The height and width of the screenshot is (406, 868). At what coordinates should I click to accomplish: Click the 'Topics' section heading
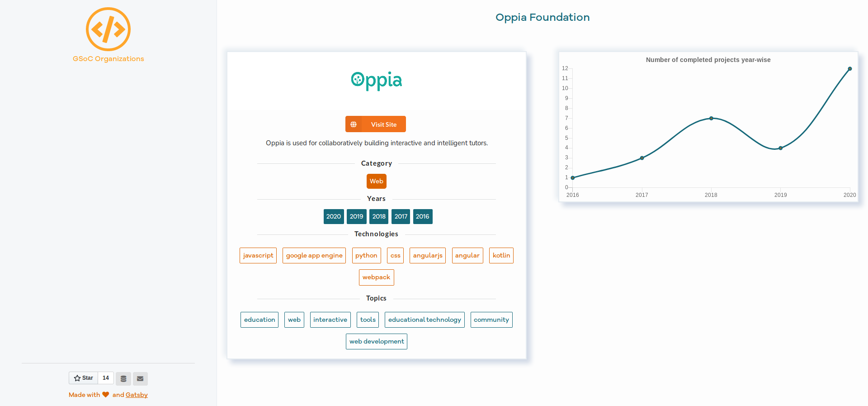pos(377,298)
